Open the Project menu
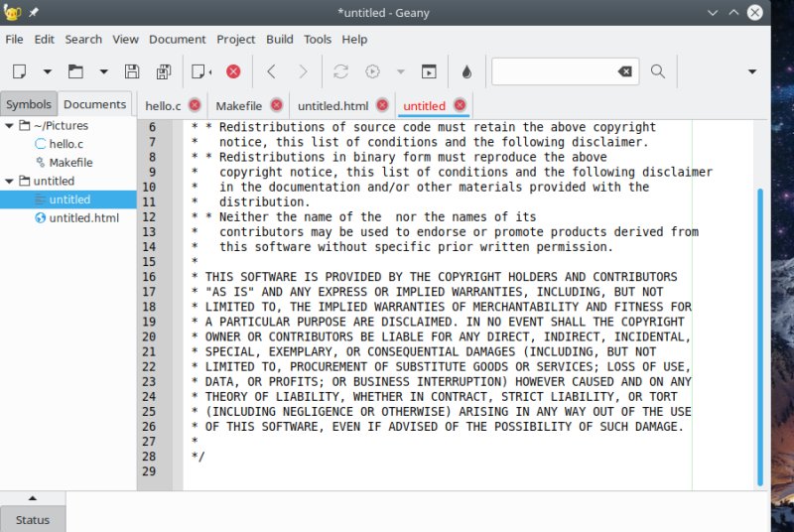The height and width of the screenshot is (532, 794). (235, 39)
